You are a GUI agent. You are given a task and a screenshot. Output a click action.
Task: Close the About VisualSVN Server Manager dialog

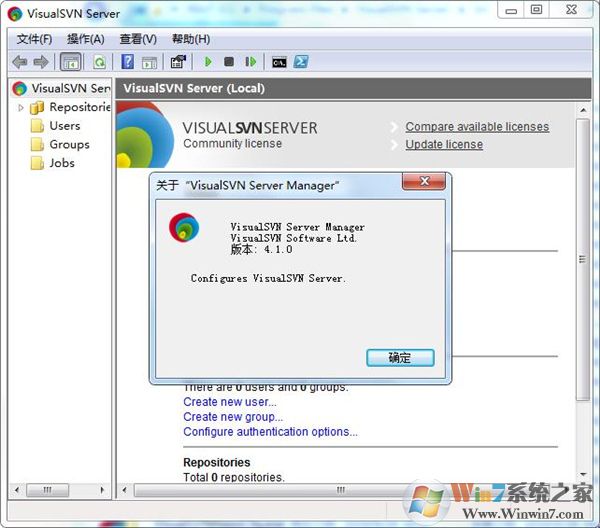(x=424, y=181)
